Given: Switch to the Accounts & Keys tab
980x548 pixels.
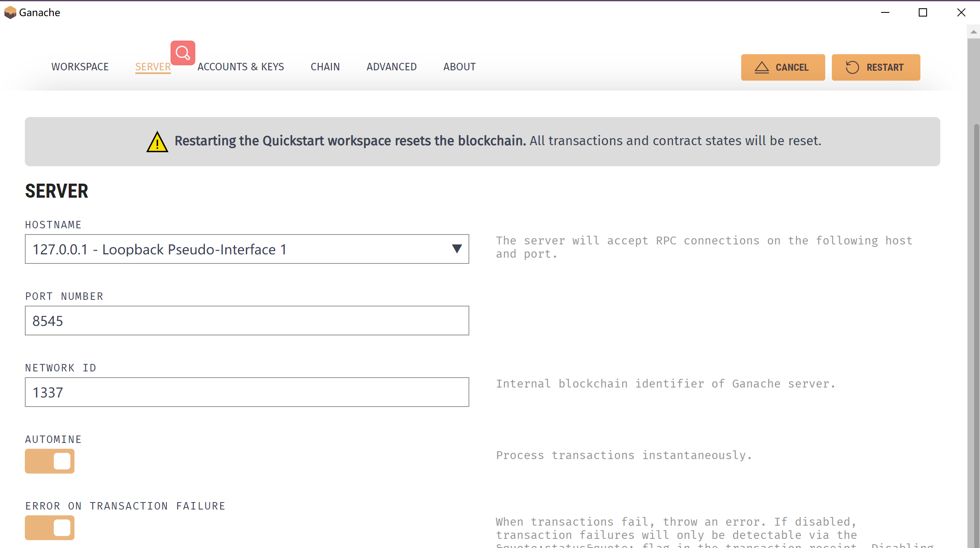Looking at the screenshot, I should 240,67.
